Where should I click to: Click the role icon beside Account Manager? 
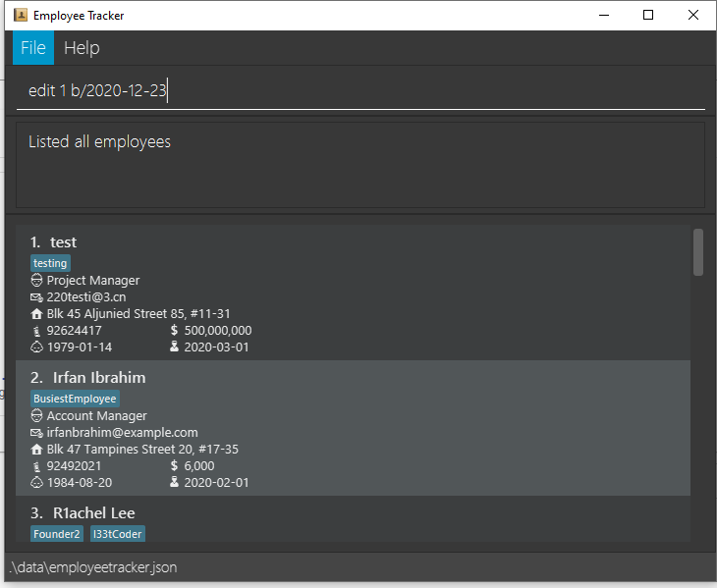point(36,416)
